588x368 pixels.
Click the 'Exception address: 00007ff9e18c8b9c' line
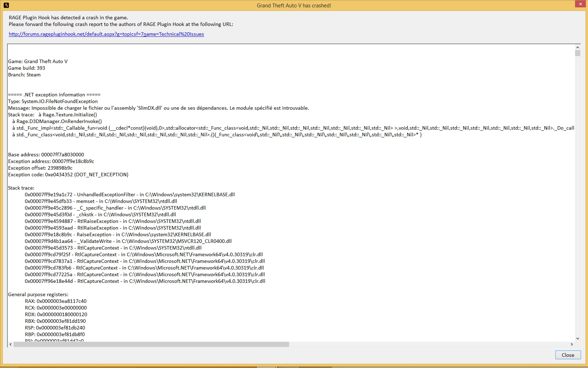pyautogui.click(x=51, y=161)
